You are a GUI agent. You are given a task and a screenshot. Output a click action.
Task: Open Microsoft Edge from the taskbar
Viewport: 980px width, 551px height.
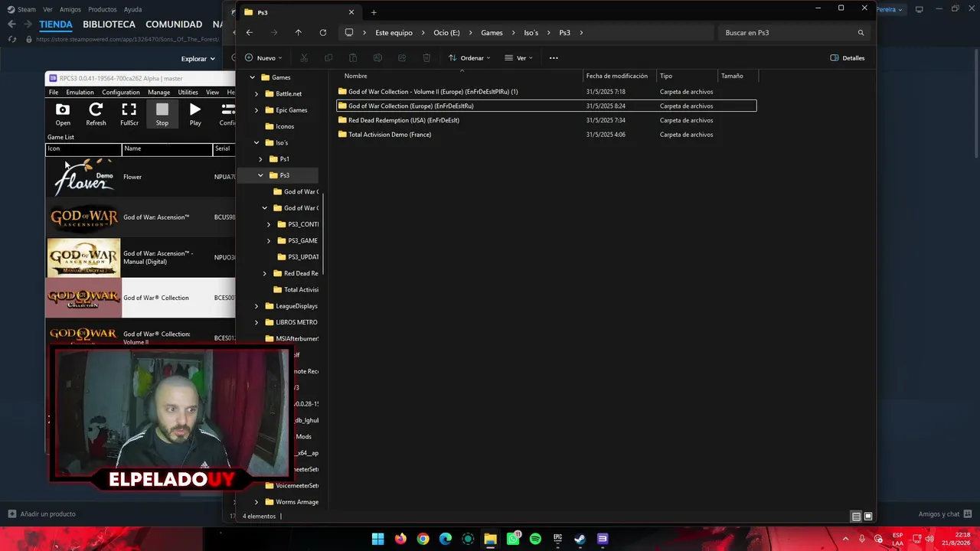(446, 539)
